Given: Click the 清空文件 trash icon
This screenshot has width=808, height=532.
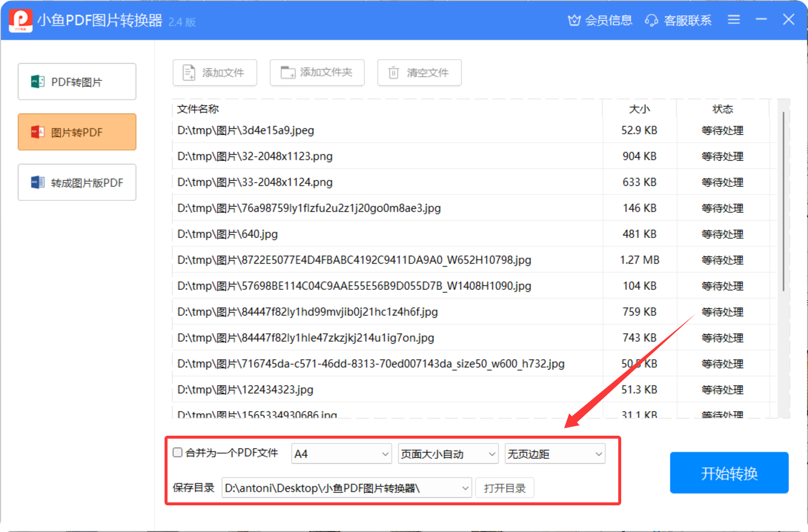Looking at the screenshot, I should tap(393, 72).
